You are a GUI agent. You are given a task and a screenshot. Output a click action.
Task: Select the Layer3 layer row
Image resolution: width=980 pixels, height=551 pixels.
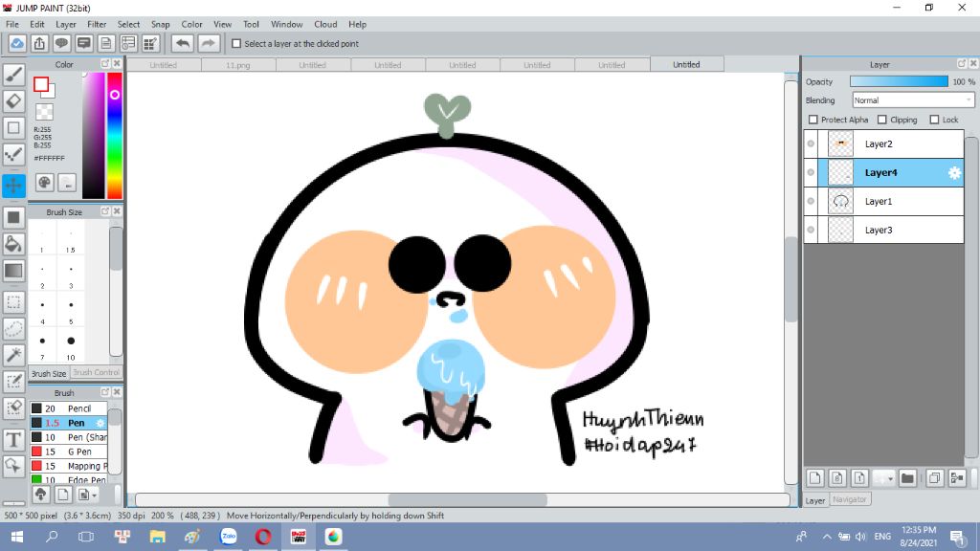pyautogui.click(x=883, y=230)
